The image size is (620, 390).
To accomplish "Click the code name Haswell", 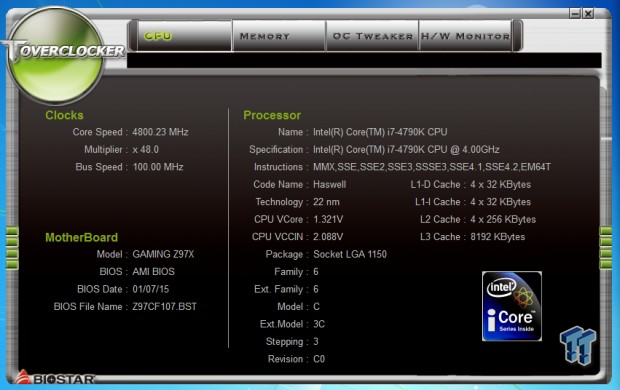I will pyautogui.click(x=329, y=184).
